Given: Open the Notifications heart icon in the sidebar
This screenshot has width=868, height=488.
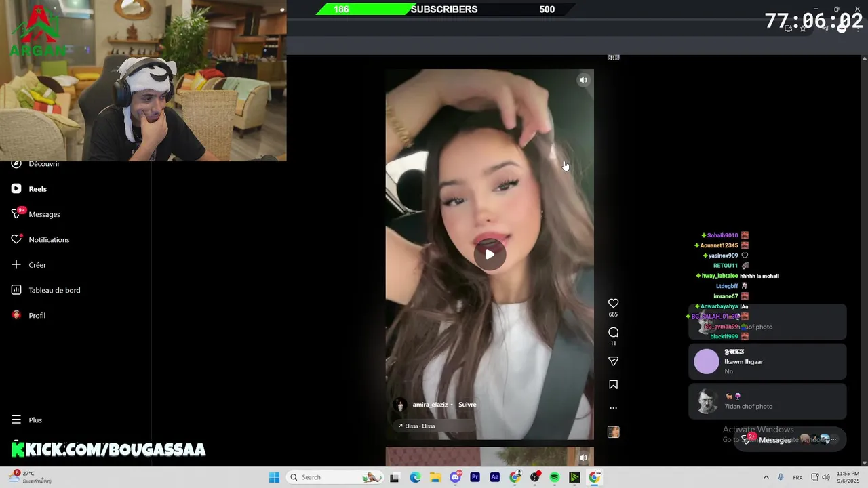Looking at the screenshot, I should [16, 239].
